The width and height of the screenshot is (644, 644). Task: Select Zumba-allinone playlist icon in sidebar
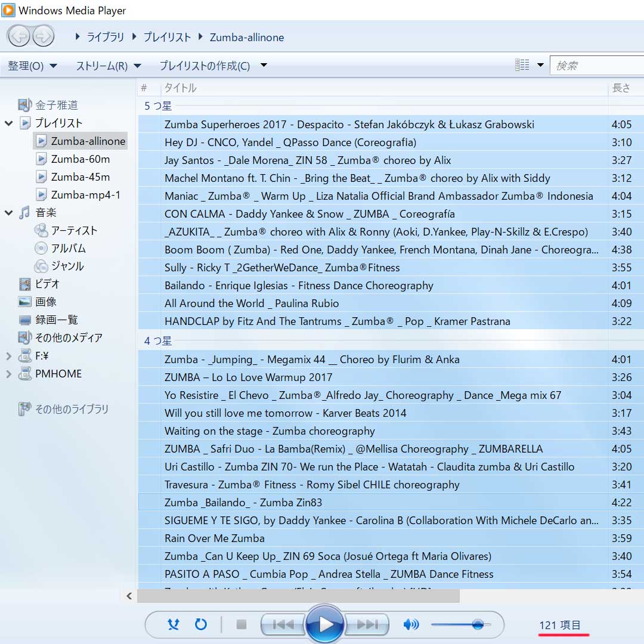41,141
